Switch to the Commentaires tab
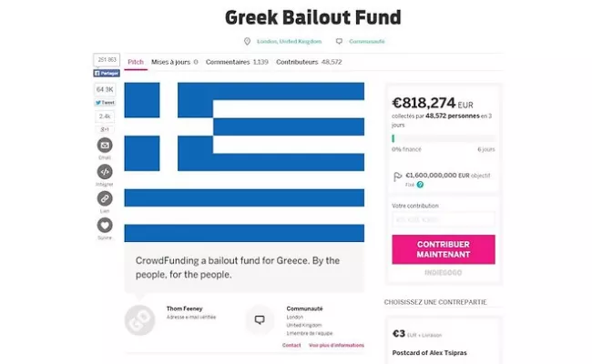The height and width of the screenshot is (364, 592). tap(237, 62)
